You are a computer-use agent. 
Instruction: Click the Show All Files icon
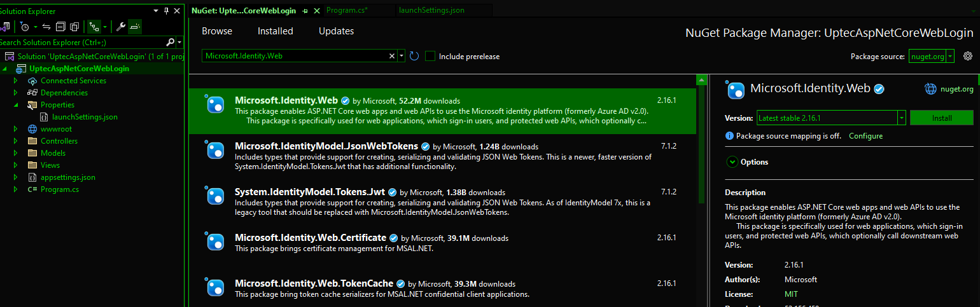[74, 27]
